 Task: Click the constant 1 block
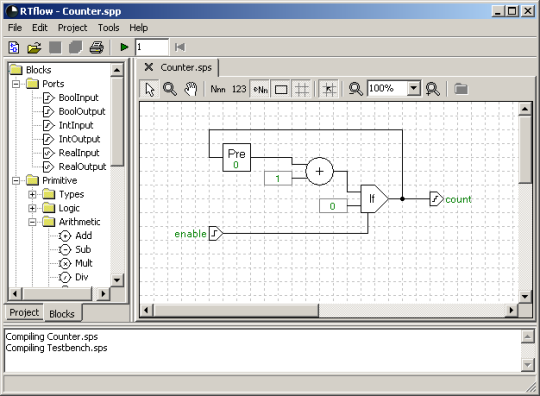point(278,178)
